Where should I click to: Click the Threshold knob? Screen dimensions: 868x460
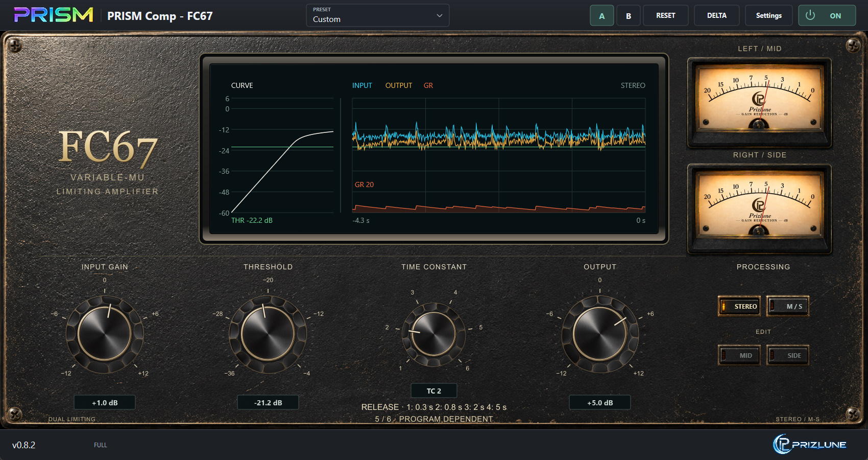point(268,334)
